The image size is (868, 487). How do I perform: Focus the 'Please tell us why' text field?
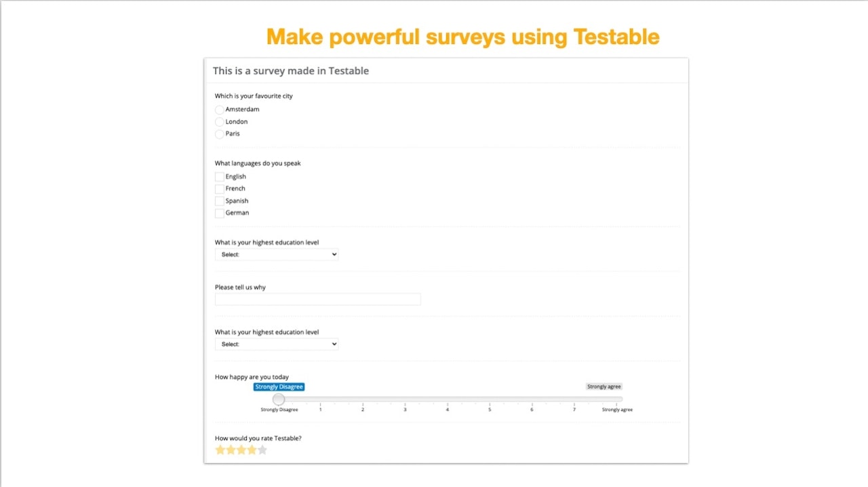pos(318,299)
